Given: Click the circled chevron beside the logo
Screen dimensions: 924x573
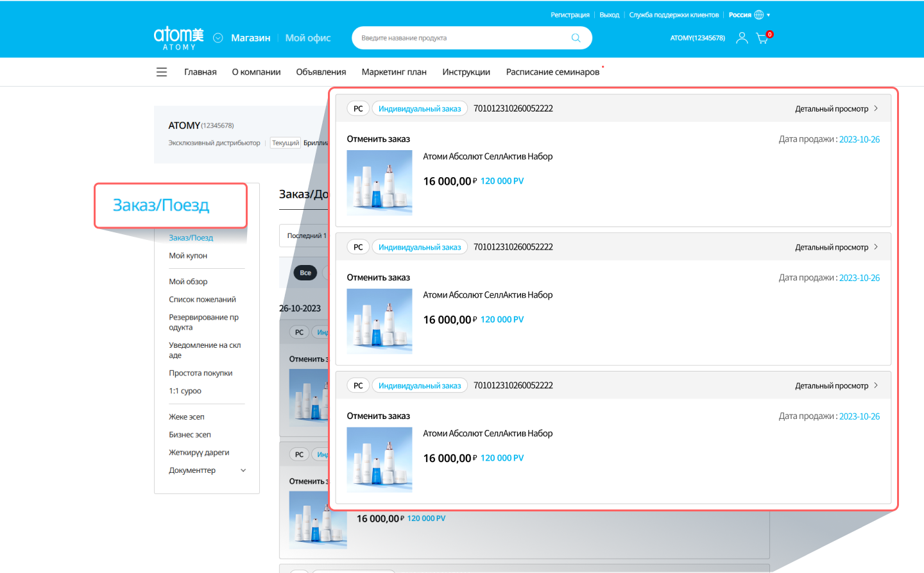Looking at the screenshot, I should click(218, 38).
